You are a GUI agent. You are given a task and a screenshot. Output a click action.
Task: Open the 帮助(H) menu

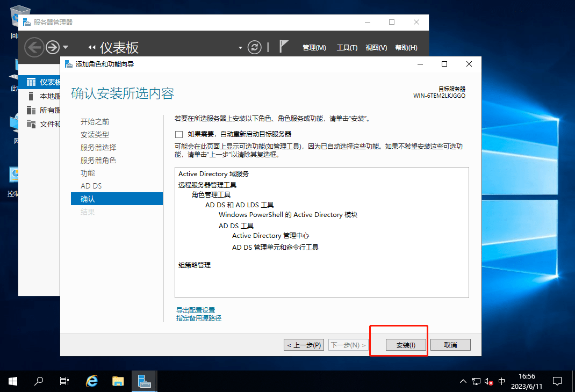tap(406, 48)
